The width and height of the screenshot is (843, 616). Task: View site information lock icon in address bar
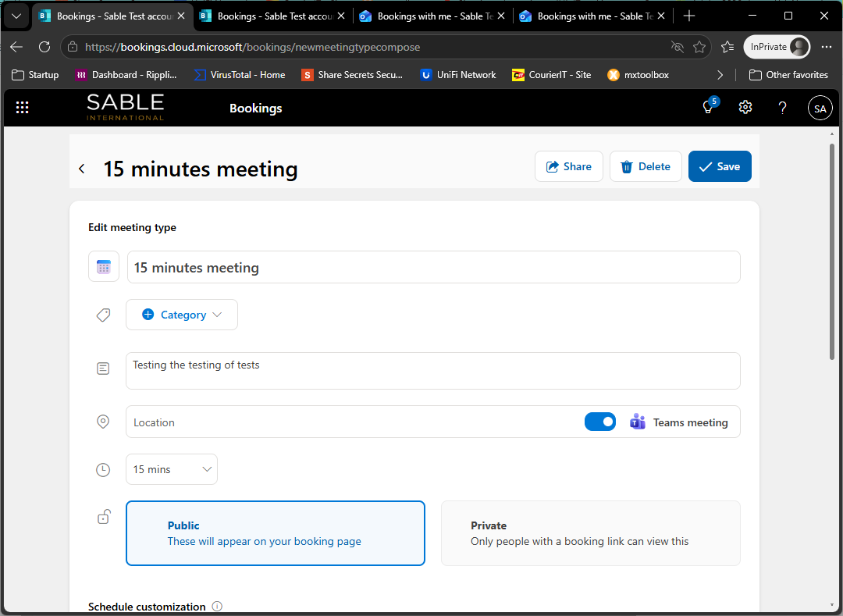click(x=73, y=47)
